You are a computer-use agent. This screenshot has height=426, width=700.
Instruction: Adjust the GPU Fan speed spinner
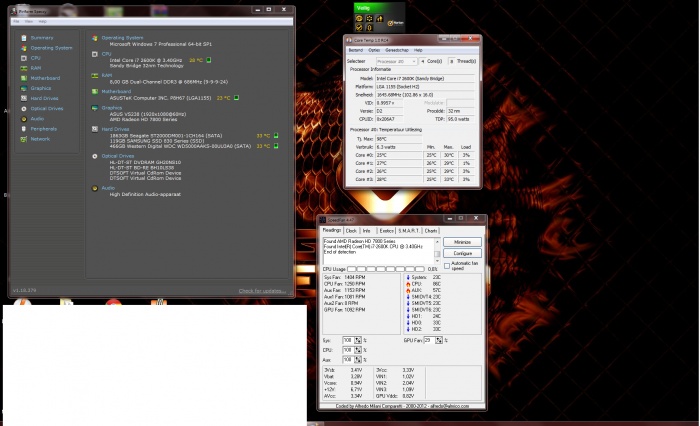(x=440, y=341)
